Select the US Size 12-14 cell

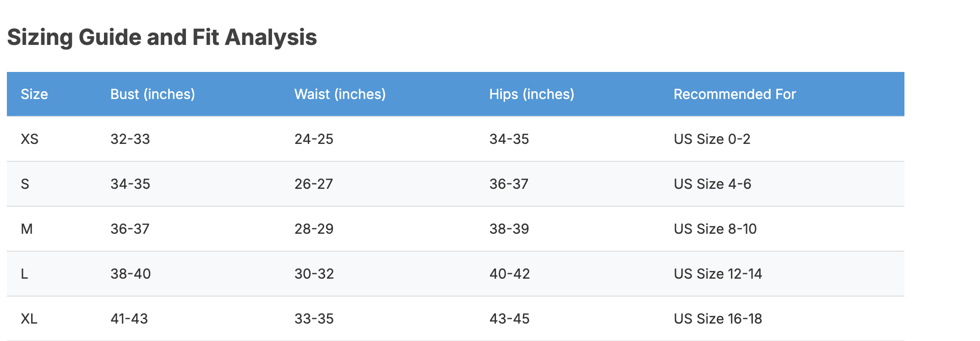point(718,274)
